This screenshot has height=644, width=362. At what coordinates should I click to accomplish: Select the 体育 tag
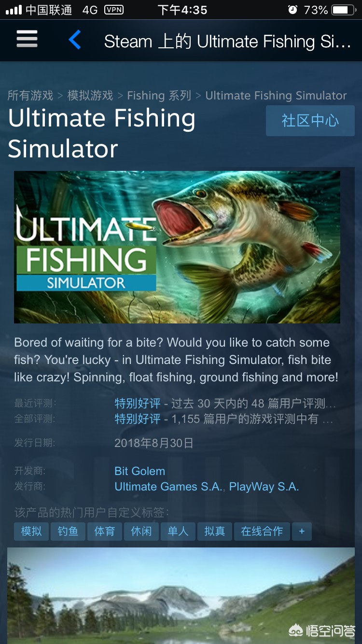tap(105, 532)
